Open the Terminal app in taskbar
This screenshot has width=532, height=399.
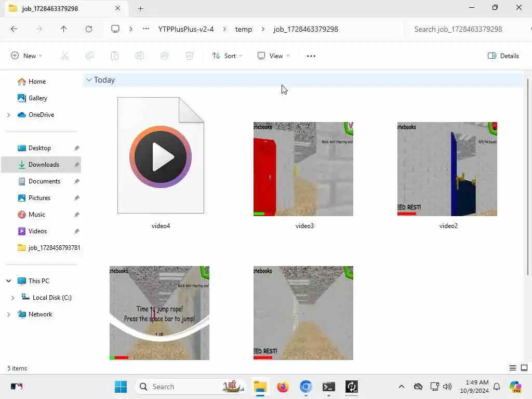329,387
